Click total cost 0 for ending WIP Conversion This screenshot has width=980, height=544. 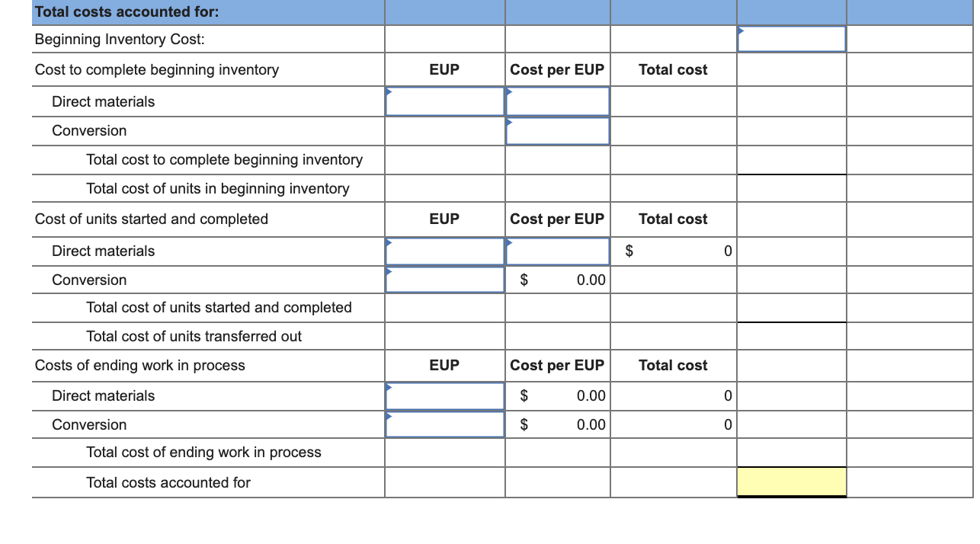pyautogui.click(x=673, y=424)
